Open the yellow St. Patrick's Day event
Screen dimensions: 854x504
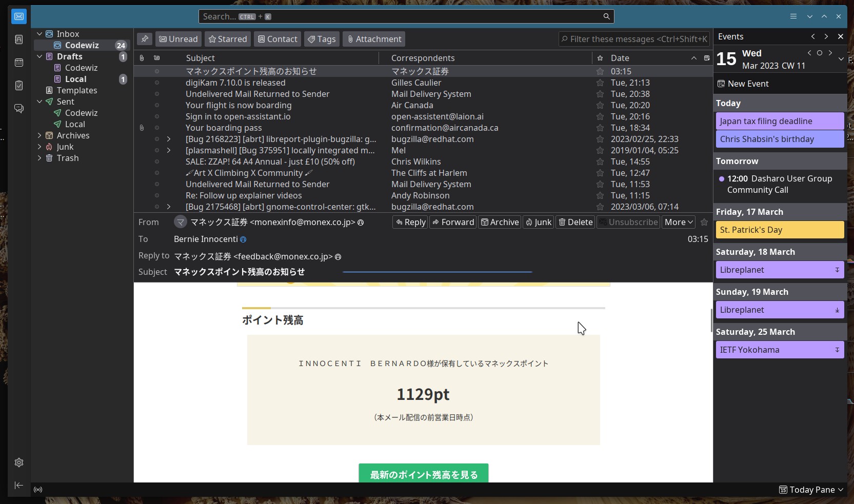[779, 230]
